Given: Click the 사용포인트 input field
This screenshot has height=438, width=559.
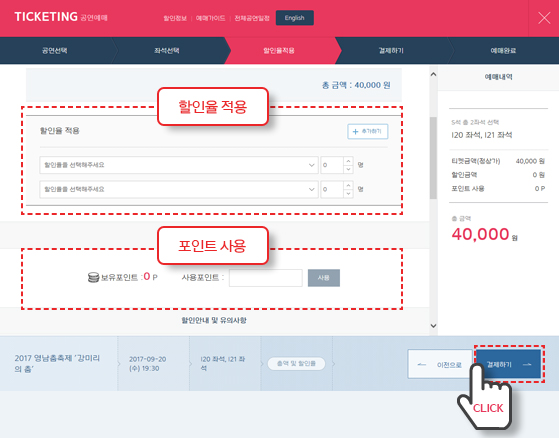Looking at the screenshot, I should pyautogui.click(x=266, y=278).
